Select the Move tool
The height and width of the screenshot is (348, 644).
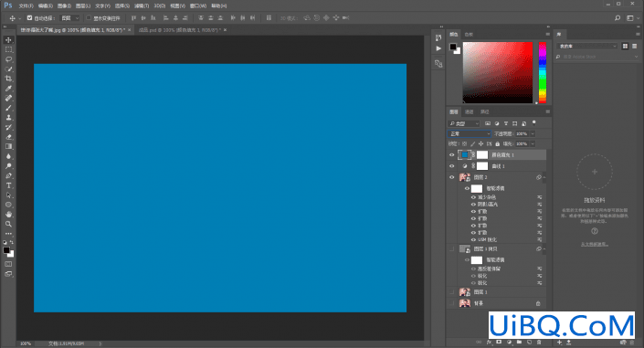click(x=8, y=40)
